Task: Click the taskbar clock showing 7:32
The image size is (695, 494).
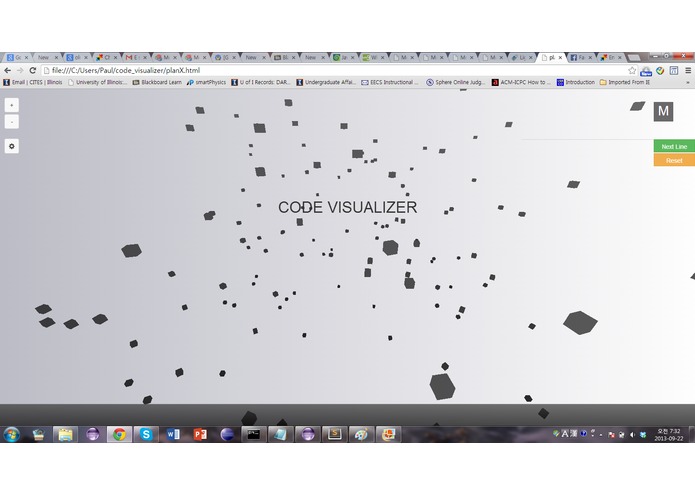Action: (669, 435)
